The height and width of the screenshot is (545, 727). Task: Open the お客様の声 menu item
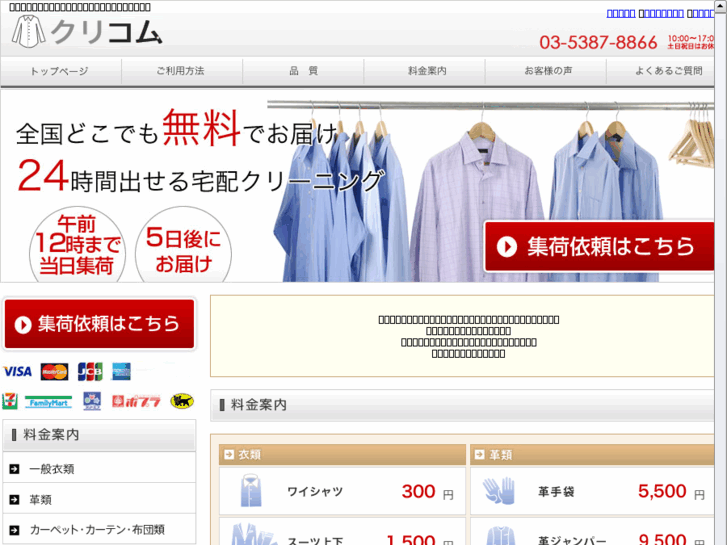point(546,71)
